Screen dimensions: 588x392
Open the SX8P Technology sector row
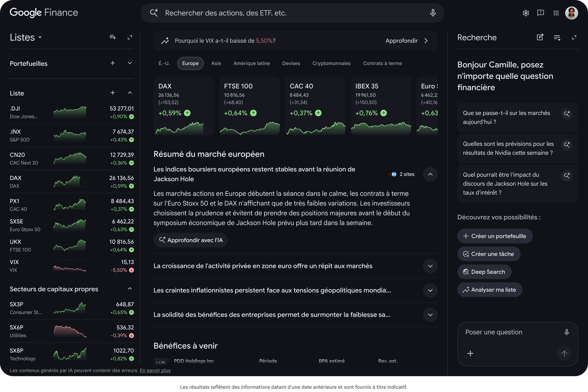pyautogui.click(x=72, y=354)
